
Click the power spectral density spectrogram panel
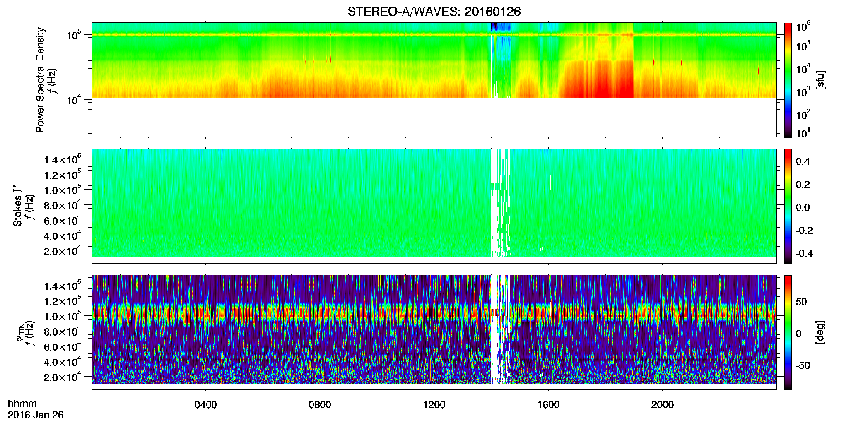(x=434, y=80)
